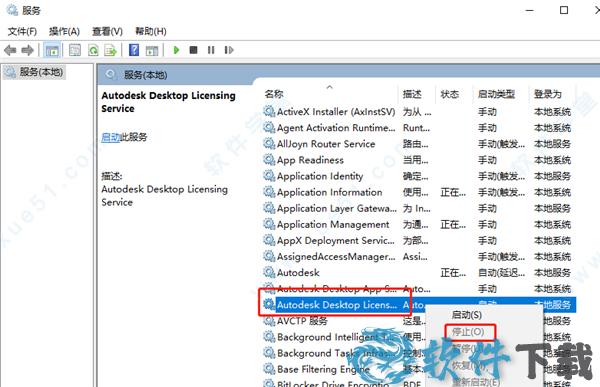Select the Application Layer Gateway service
Viewport: 600px width, 387px height.
418,208
